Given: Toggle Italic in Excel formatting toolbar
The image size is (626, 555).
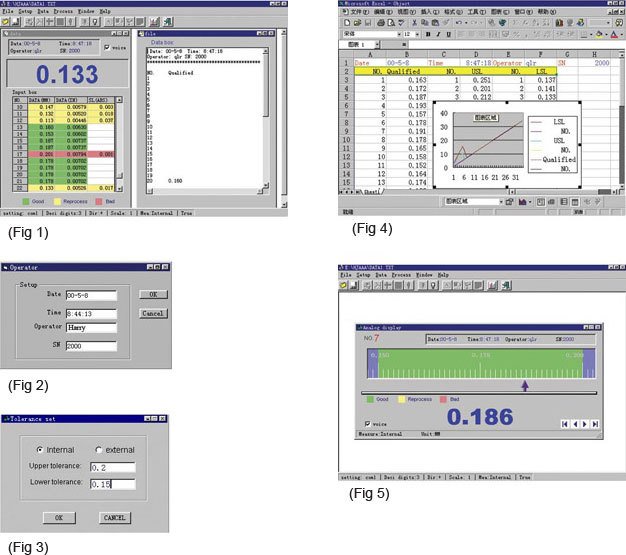Looking at the screenshot, I should pos(438,34).
